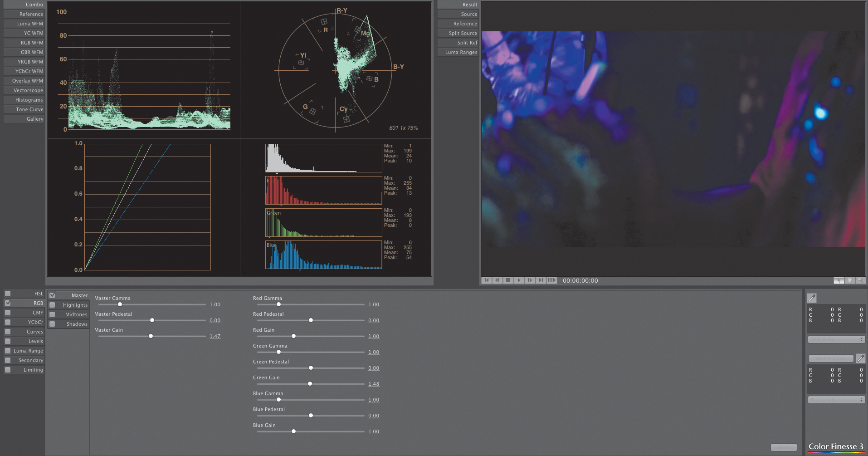Click the timecode 00;00;00;00 display
The width and height of the screenshot is (868, 456).
tap(580, 280)
